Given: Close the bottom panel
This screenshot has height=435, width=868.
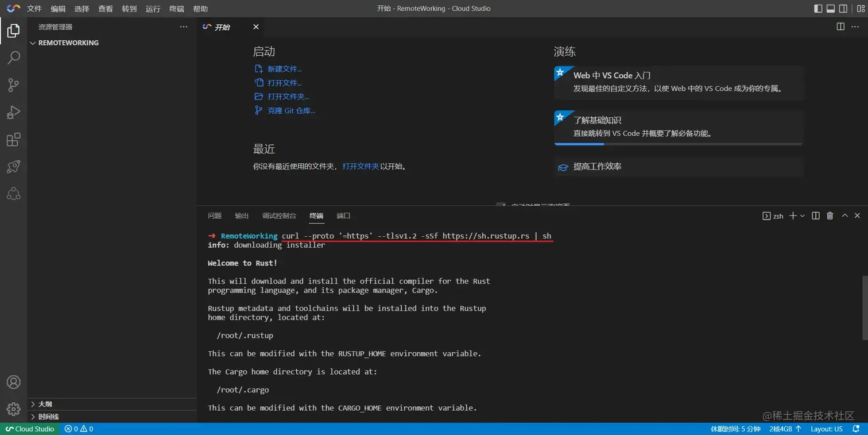Looking at the screenshot, I should pos(857,215).
